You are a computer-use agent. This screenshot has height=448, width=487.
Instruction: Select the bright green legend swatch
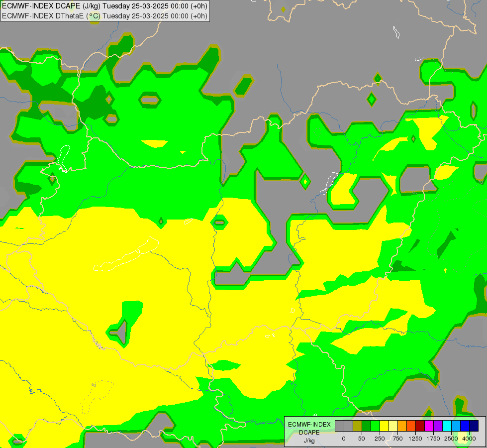tap(376, 426)
